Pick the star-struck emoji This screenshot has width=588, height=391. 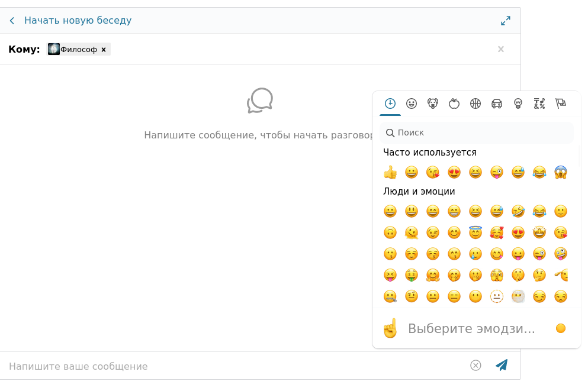539,232
